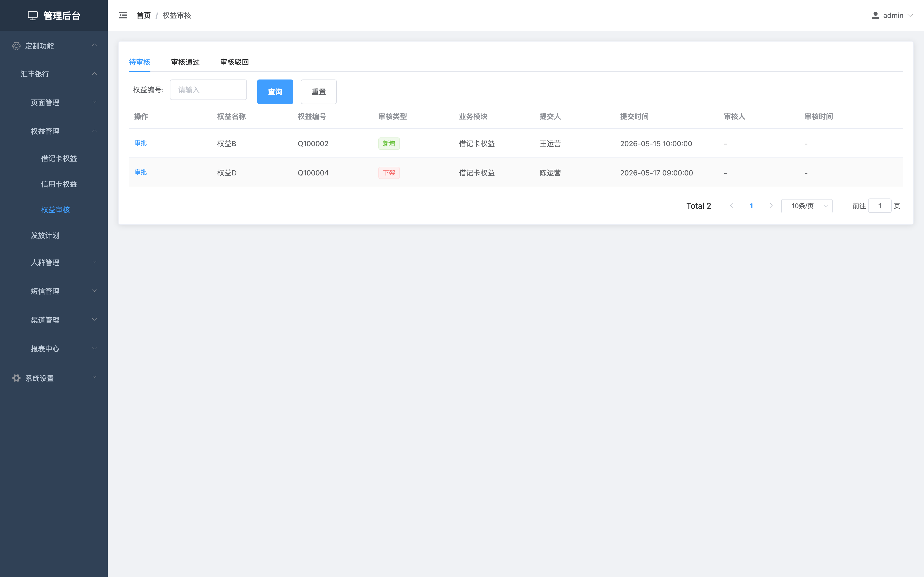
Task: Click the 定制功能 gear outline icon
Action: coord(16,46)
